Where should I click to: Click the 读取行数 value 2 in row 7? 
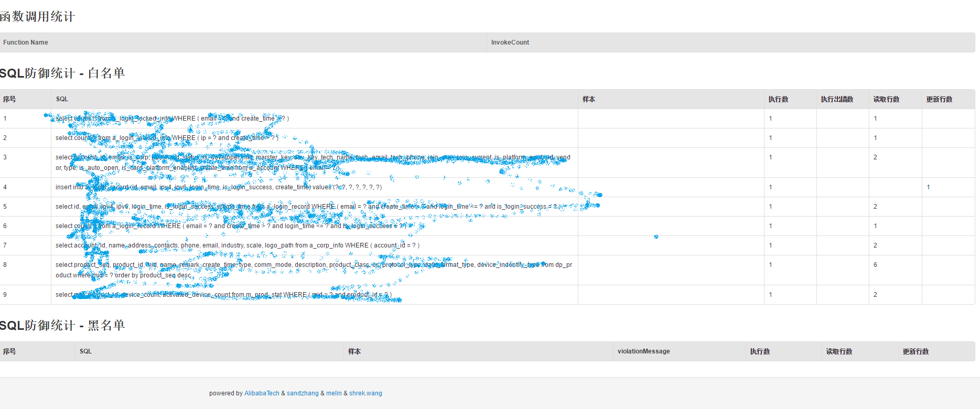pyautogui.click(x=875, y=245)
